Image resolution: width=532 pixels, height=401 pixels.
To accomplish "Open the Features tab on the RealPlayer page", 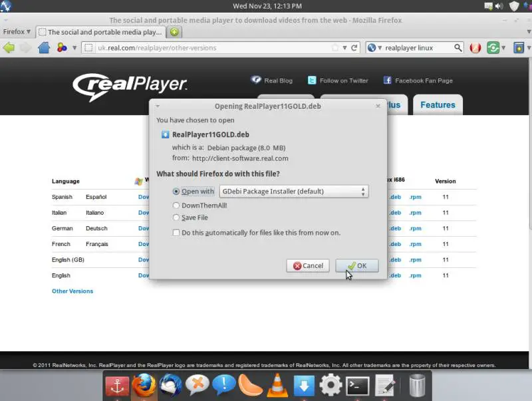I will pos(438,105).
